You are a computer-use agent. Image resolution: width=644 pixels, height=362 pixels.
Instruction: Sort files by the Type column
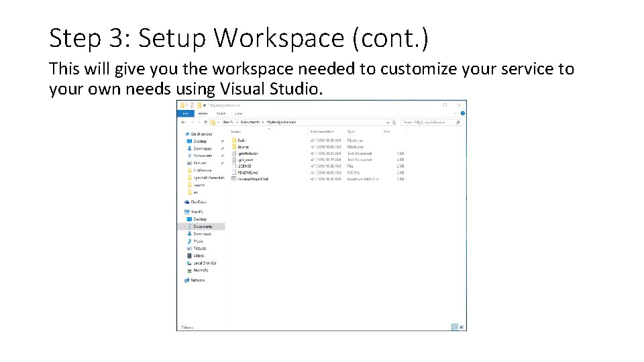click(351, 132)
